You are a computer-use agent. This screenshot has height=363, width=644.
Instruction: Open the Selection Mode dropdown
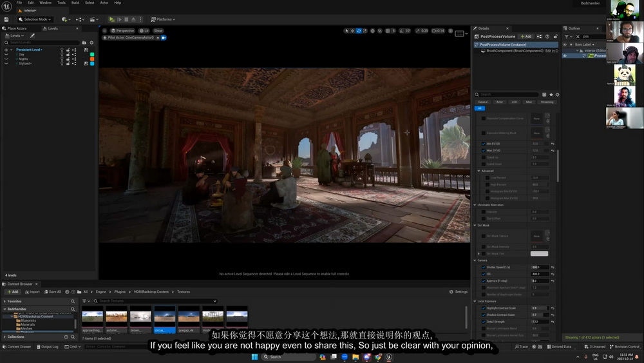pyautogui.click(x=35, y=19)
